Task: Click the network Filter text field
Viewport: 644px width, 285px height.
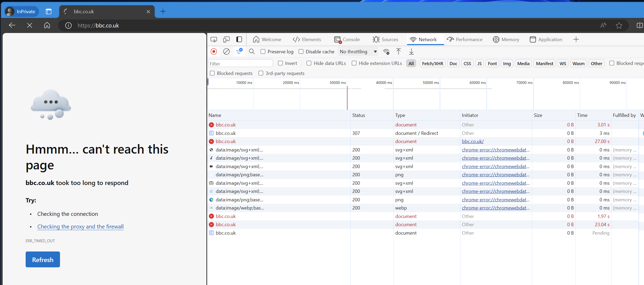Action: click(240, 63)
